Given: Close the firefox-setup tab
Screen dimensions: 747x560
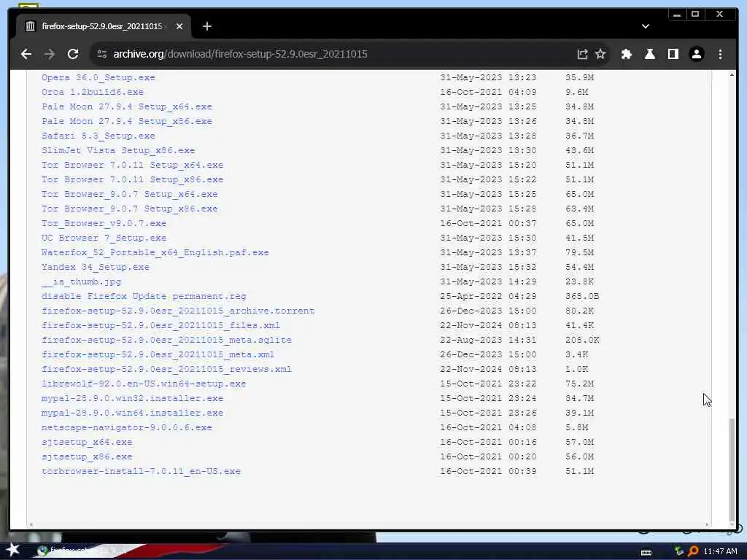Looking at the screenshot, I should coord(179,26).
